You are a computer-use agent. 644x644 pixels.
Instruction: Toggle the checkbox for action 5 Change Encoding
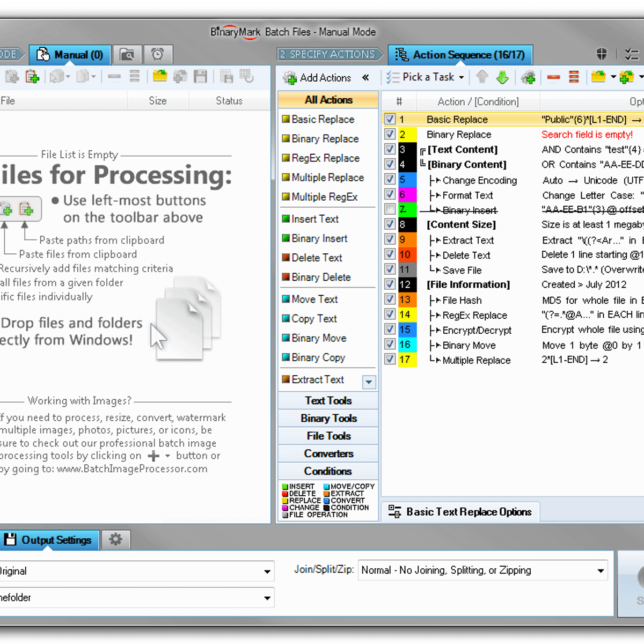click(390, 179)
